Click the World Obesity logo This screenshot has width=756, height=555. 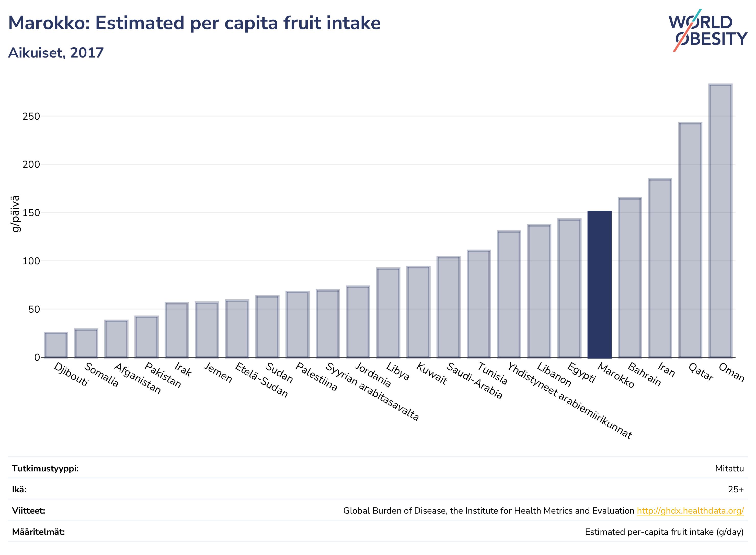708,30
